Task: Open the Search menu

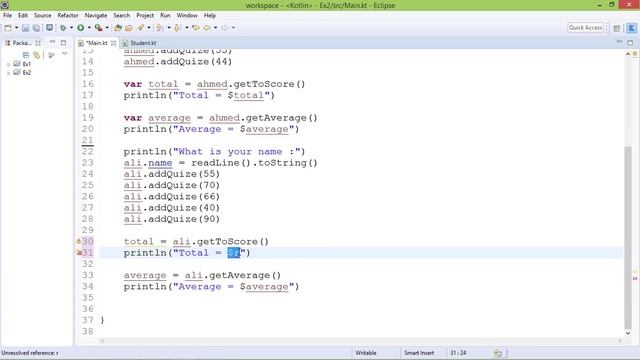Action: [122, 15]
